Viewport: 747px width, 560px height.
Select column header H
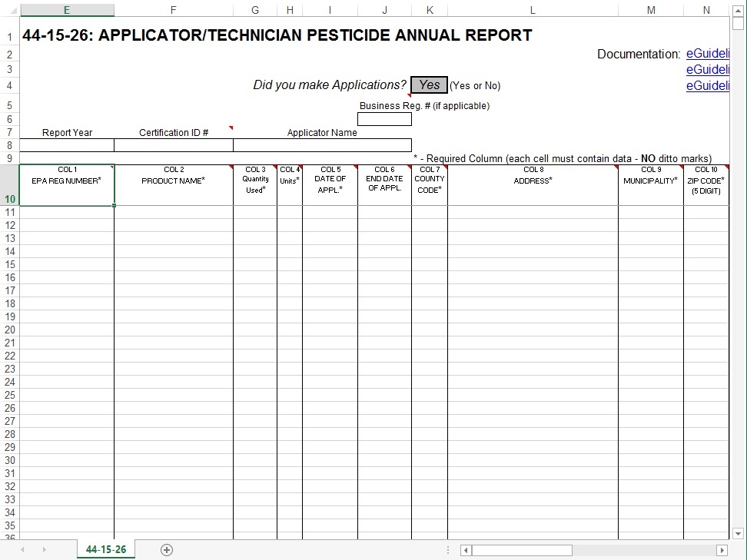tap(290, 10)
